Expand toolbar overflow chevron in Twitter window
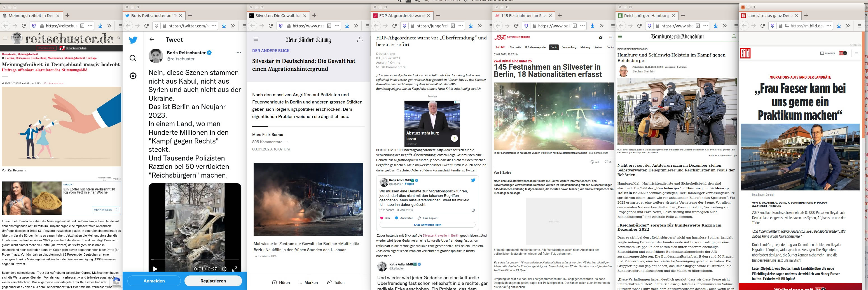Viewport: 868px width, 290px height. pyautogui.click(x=233, y=26)
